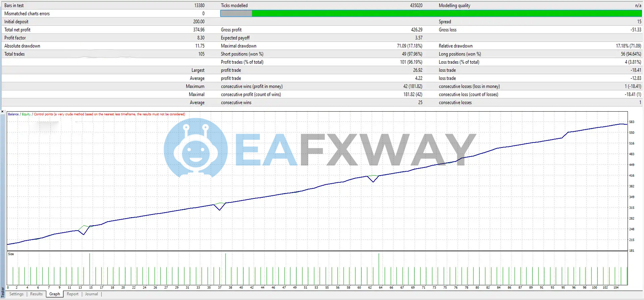Select the Graph tab

coord(55,294)
